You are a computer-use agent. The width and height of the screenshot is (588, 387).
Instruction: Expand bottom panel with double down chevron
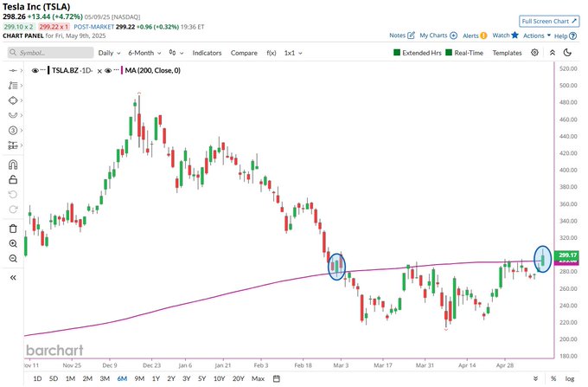click(x=536, y=378)
